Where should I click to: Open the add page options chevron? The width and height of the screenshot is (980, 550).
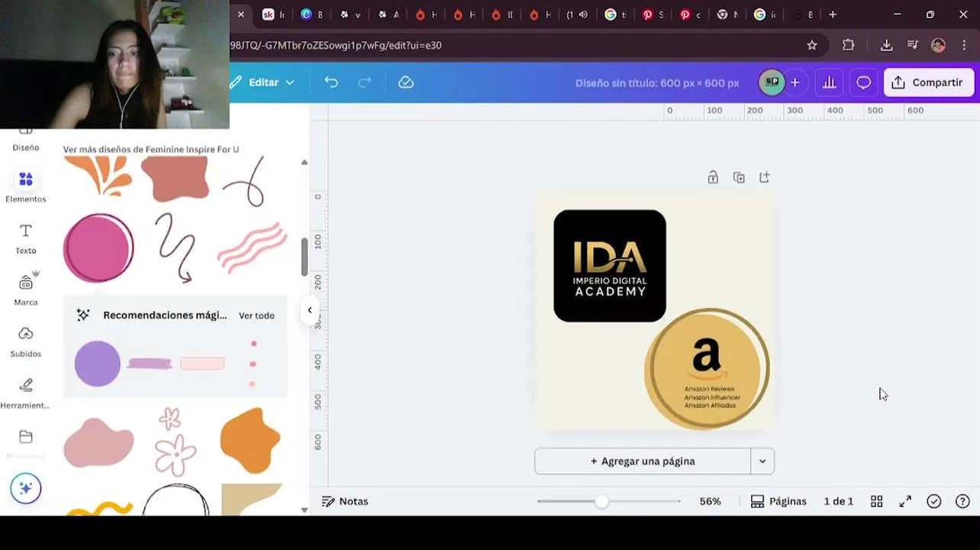(x=762, y=461)
